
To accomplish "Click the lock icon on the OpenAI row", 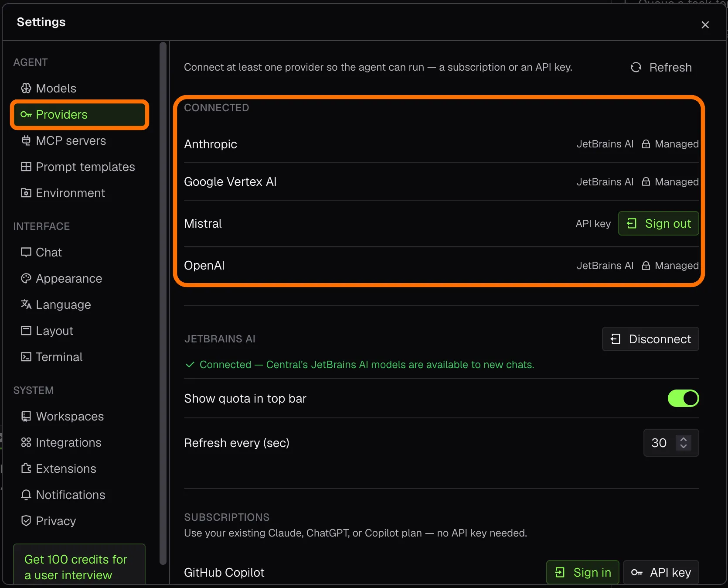I will point(646,265).
